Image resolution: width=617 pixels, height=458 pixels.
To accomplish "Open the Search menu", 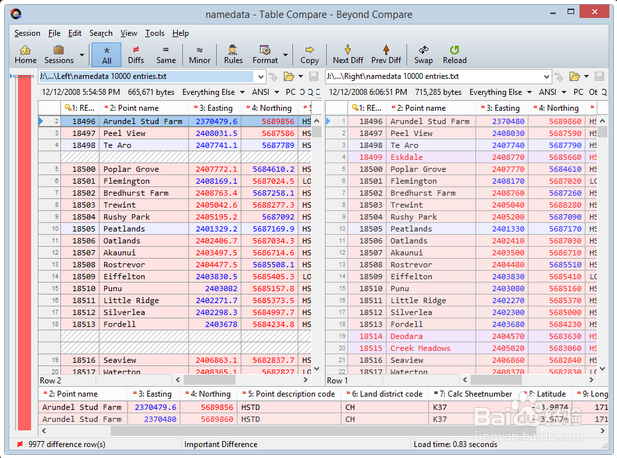I will [101, 33].
